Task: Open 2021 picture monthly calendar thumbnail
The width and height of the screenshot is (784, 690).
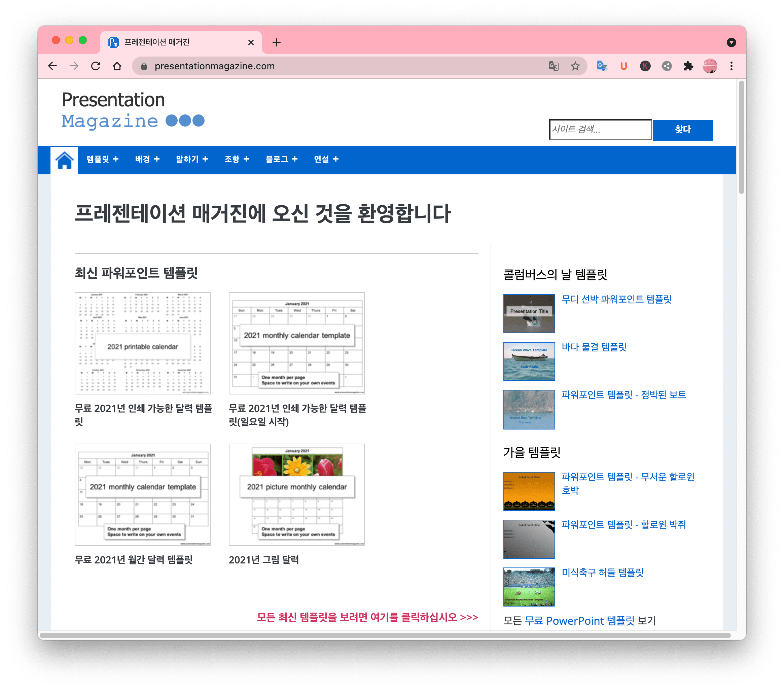Action: pyautogui.click(x=296, y=495)
